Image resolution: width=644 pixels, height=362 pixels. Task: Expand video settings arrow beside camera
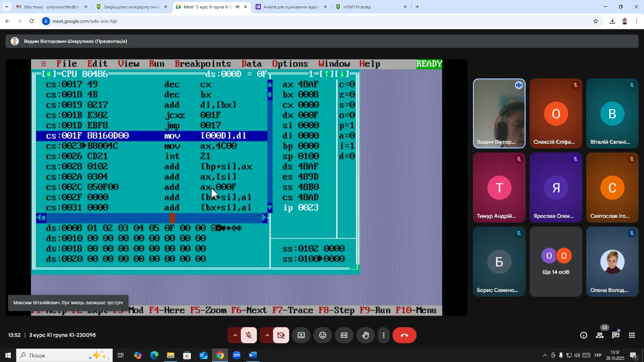[x=267, y=335]
